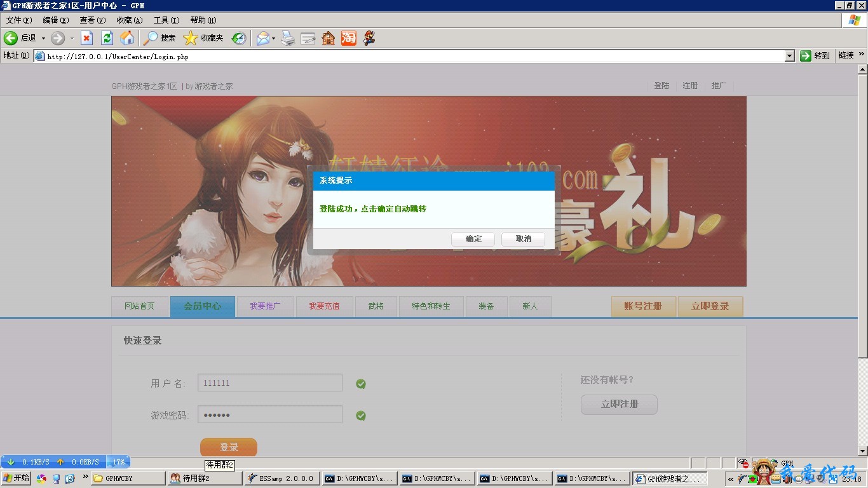Click 取消 in the 系统提示 dialog
The image size is (868, 488).
524,239
